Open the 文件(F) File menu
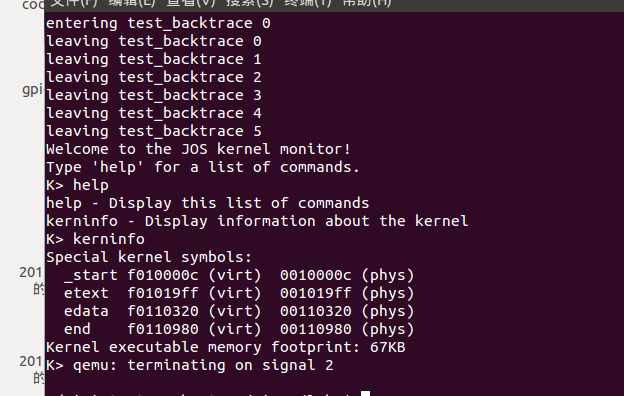Screen dimensions: 624x396 [x=74, y=3]
